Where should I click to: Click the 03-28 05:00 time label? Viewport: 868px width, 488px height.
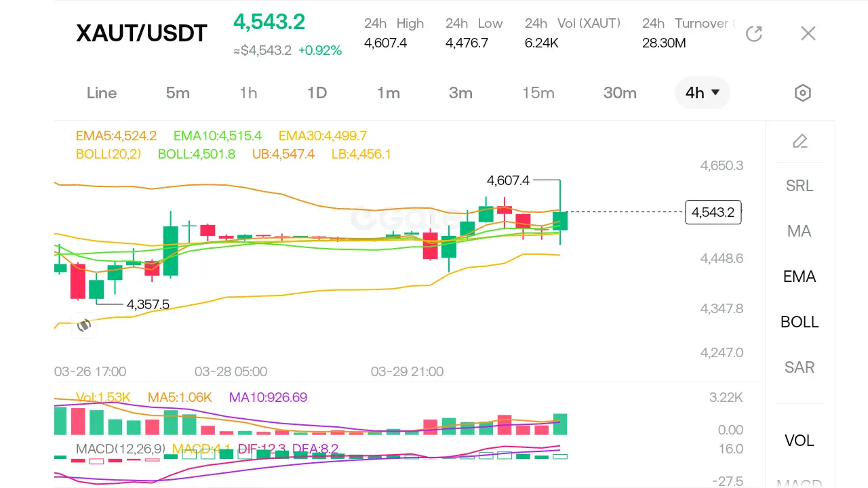(231, 371)
